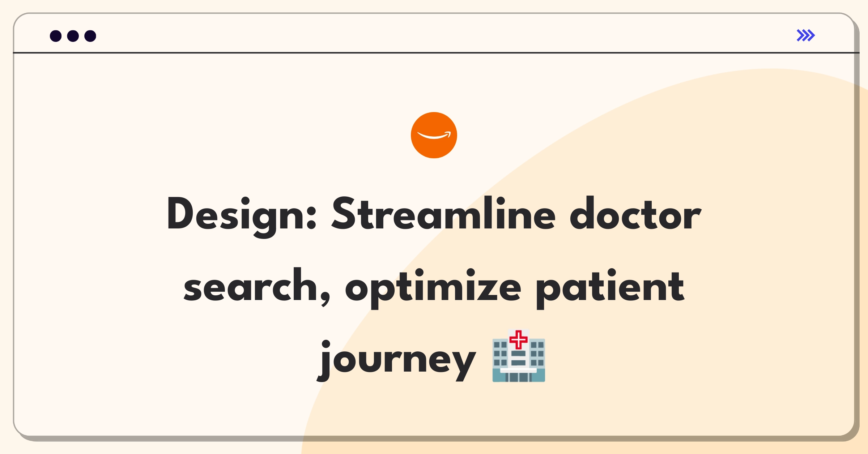Click the forward navigation arrows icon

pos(805,35)
